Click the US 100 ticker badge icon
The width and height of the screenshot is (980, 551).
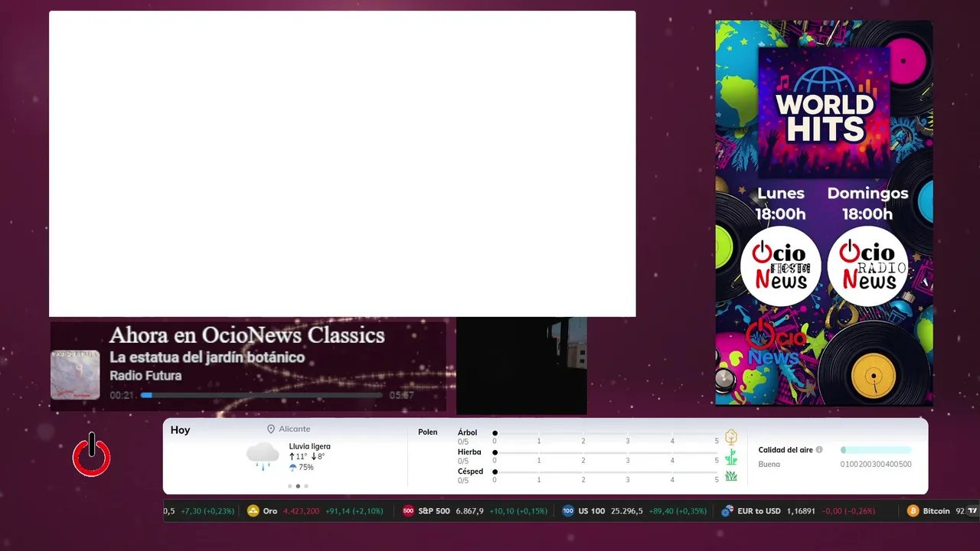click(x=568, y=510)
